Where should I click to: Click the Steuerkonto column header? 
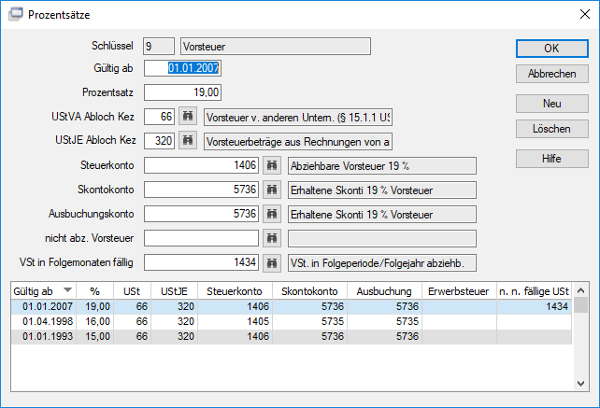[235, 291]
